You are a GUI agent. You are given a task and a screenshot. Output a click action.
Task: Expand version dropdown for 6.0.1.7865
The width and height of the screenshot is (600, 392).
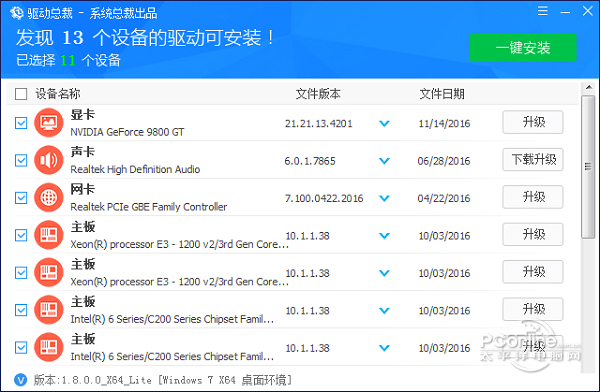click(384, 161)
